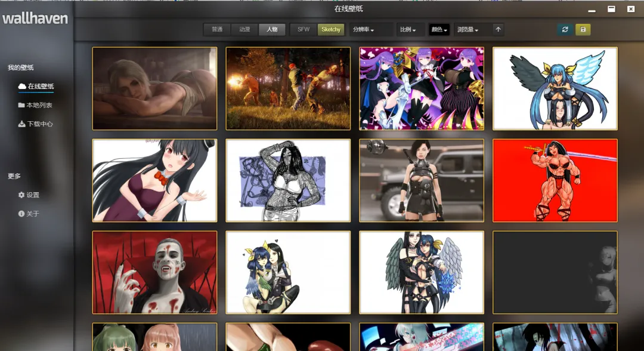Toggle the 动漫 category filter
644x351 pixels.
tap(244, 30)
